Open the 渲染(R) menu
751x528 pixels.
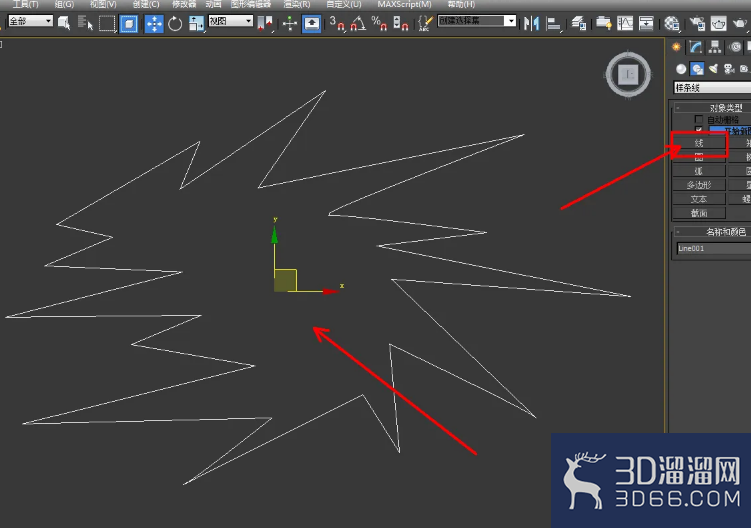pyautogui.click(x=296, y=4)
